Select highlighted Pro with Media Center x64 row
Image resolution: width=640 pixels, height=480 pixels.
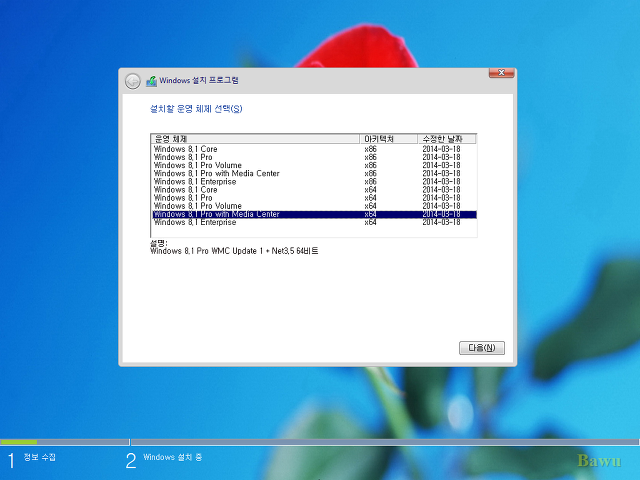tap(314, 214)
